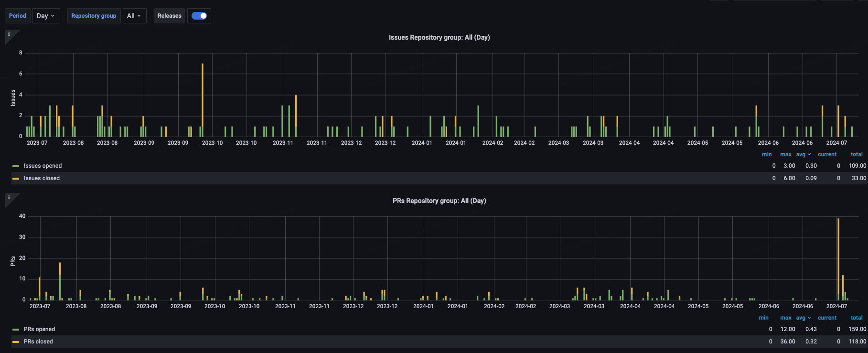Open the Issues Repository group panel title menu
Screen dimensions: 868x353
click(x=439, y=37)
